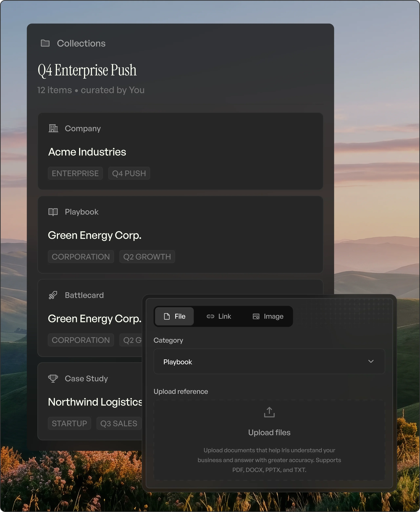Click the ENTERPRISE tag on Acme Industries
The image size is (420, 512).
tap(75, 173)
